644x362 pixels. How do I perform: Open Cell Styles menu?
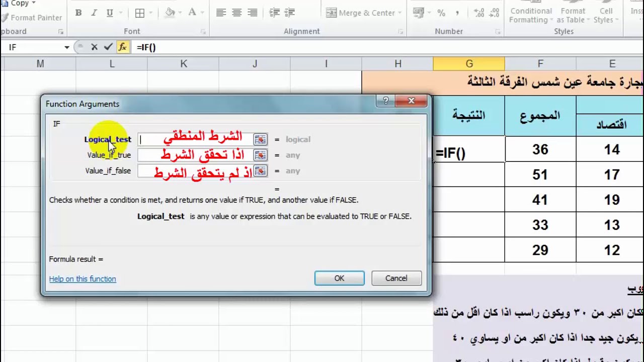tap(606, 15)
